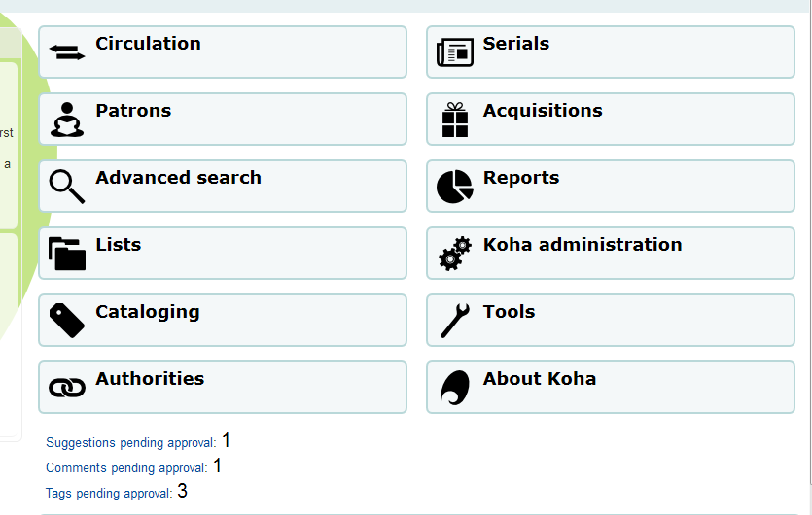The height and width of the screenshot is (515, 812).
Task: Click the Circulation arrows icon
Action: pos(67,52)
